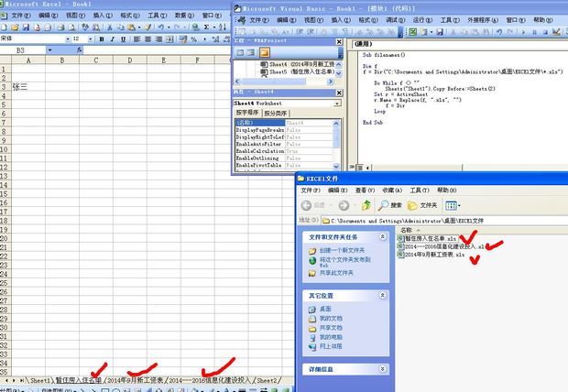Switch to 2014年9月新工资表 sheet tab

[136, 380]
